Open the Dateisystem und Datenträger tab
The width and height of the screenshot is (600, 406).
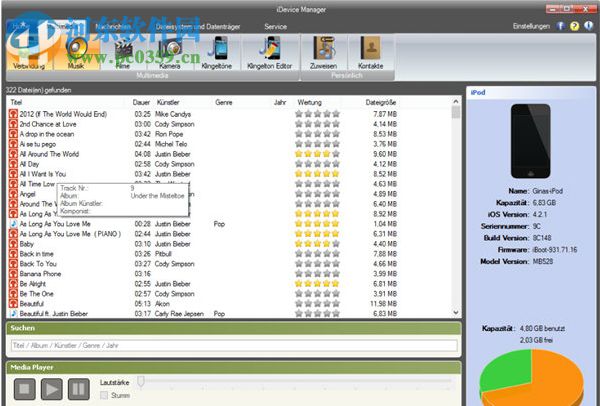point(198,26)
